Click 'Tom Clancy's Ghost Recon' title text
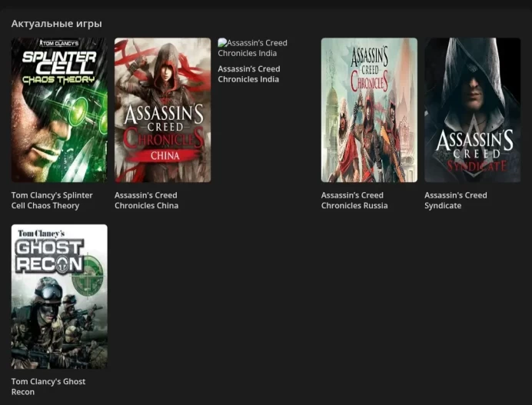532x405 pixels. point(48,387)
